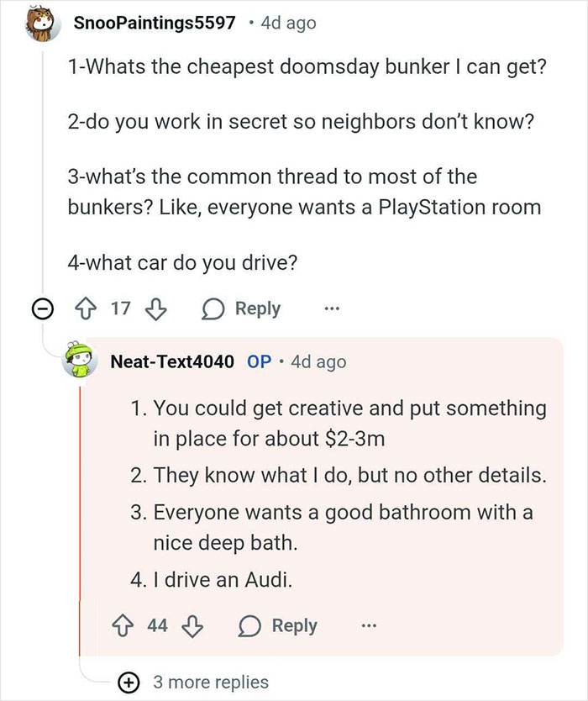Open more options on Neat-Text4040's reply
The width and height of the screenshot is (588, 701).
tap(368, 626)
